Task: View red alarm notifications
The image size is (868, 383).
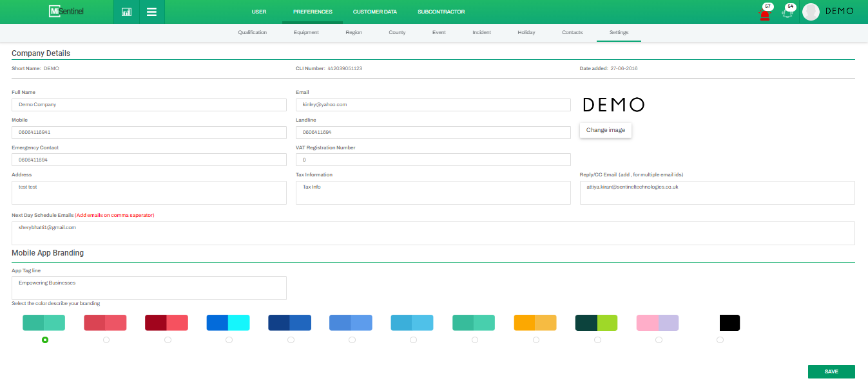Action: [x=765, y=13]
